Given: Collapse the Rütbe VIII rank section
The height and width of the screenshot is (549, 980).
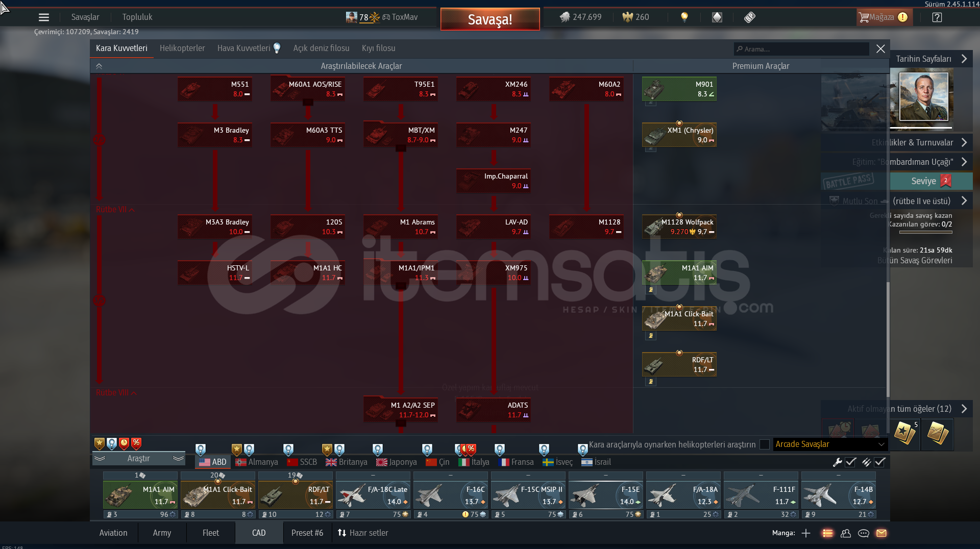Looking at the screenshot, I should click(116, 393).
